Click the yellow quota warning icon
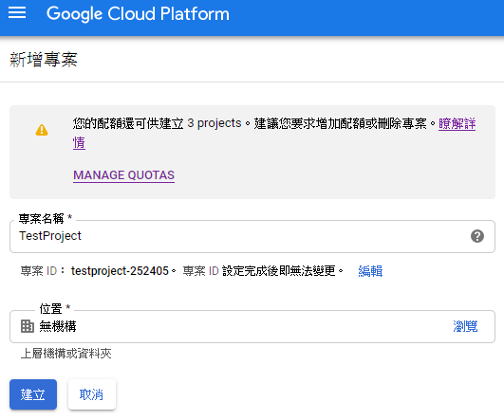 click(42, 130)
